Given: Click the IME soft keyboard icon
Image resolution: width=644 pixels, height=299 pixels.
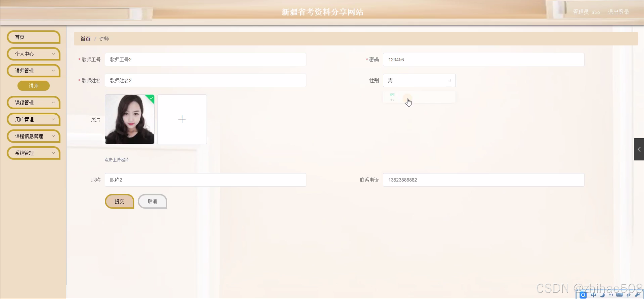Looking at the screenshot, I should pos(620,295).
